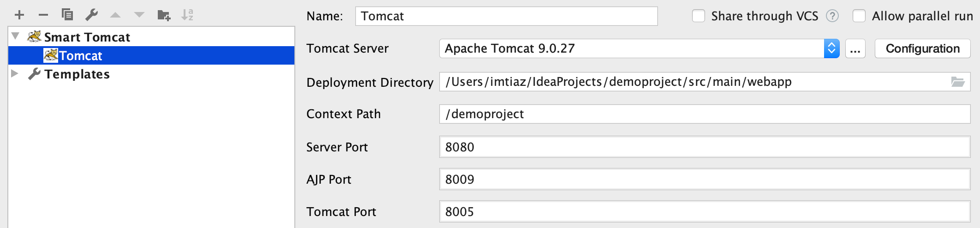This screenshot has width=980, height=228.
Task: Expand the Templates tree node
Action: [15, 73]
